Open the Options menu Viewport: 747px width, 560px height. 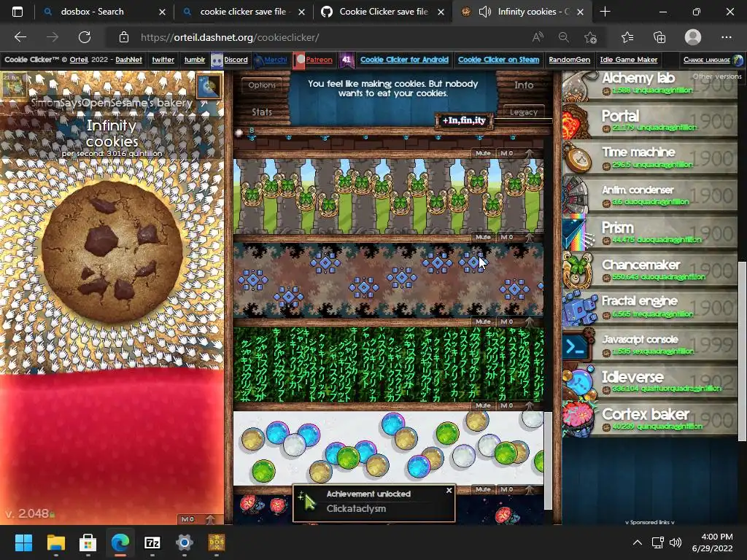point(262,85)
